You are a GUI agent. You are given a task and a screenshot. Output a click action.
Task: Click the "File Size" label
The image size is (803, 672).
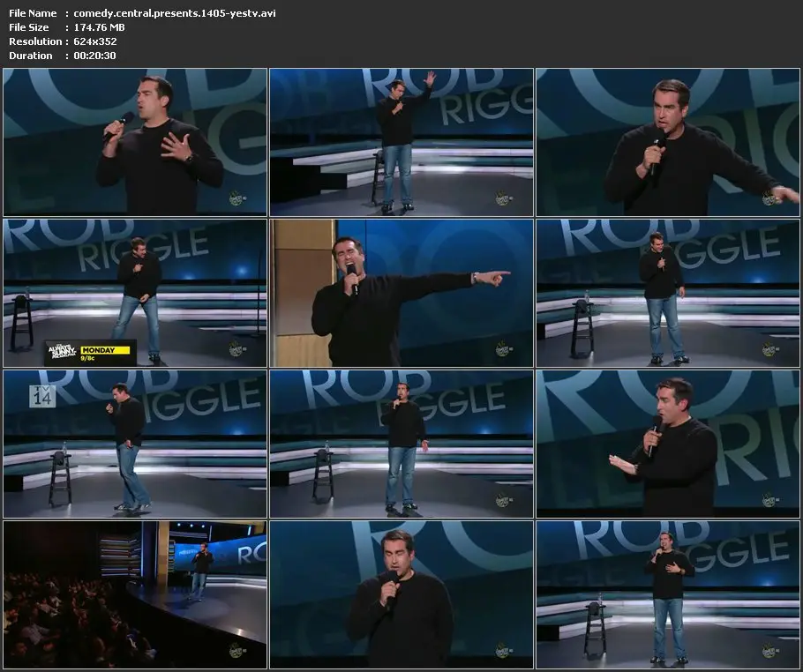tap(28, 27)
